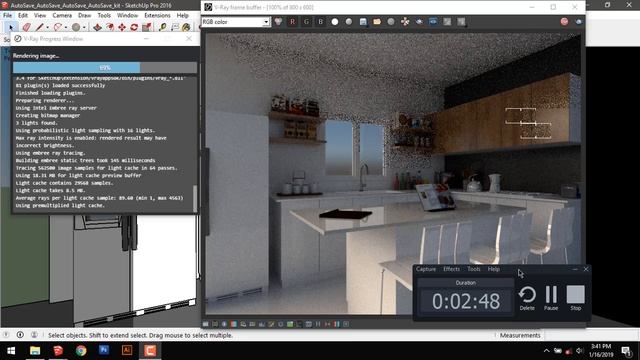Toggle the green channel in frame buffer
The image size is (640, 360).
pos(306,22)
